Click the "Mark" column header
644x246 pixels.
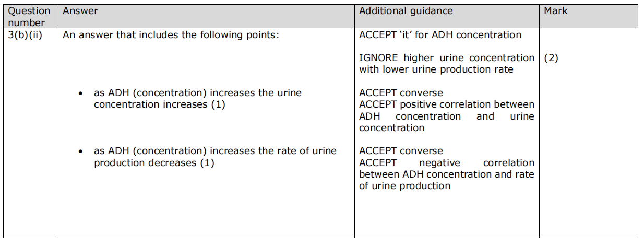coord(555,11)
